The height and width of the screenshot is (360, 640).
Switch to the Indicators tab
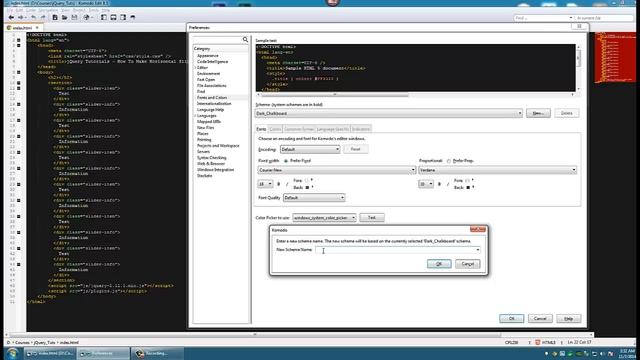pos(361,129)
